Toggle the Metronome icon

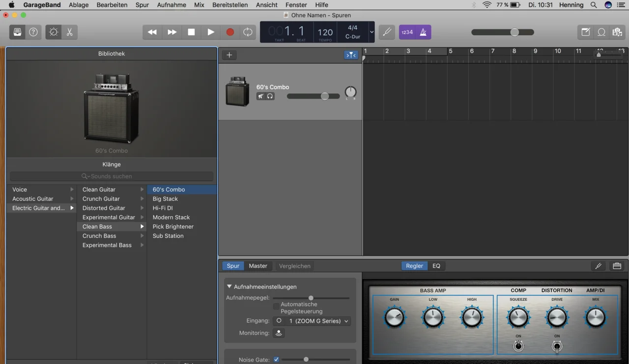(x=423, y=32)
